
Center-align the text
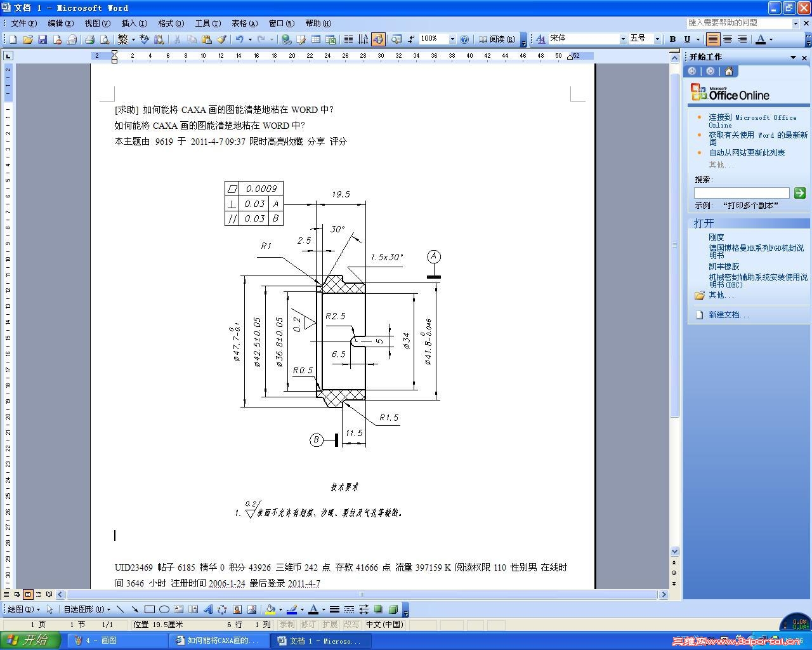point(728,39)
